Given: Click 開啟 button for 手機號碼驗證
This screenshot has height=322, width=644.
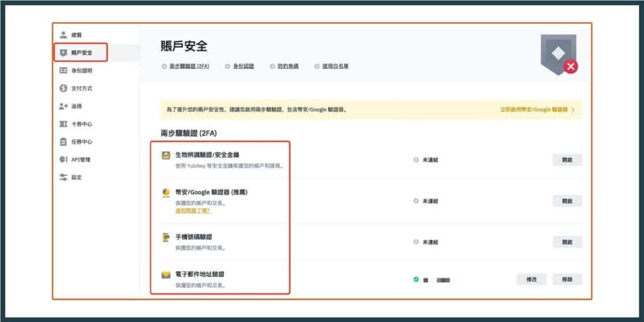Looking at the screenshot, I should tap(567, 242).
